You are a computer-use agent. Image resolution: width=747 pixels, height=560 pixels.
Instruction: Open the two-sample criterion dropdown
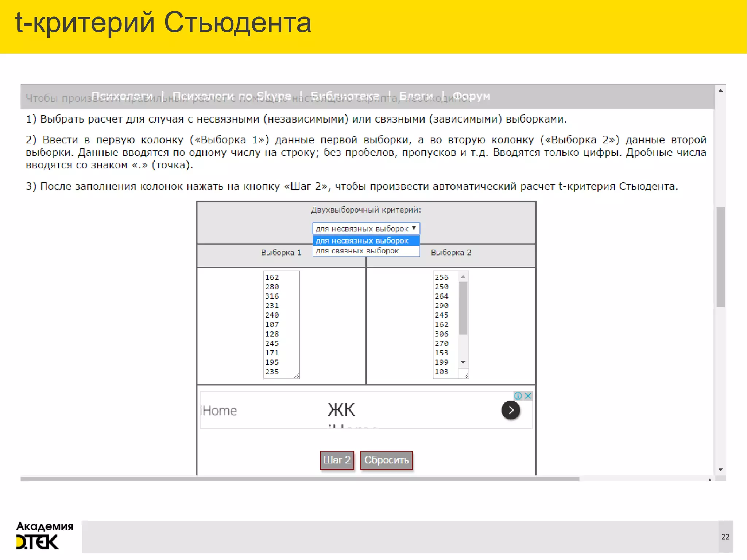[x=366, y=228]
